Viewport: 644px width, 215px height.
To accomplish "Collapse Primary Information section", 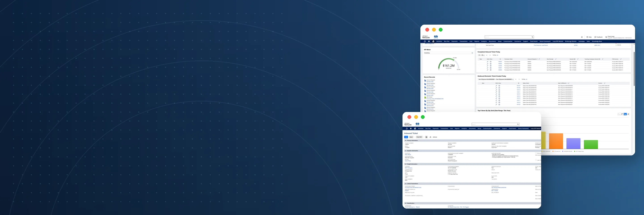I will (x=406, y=141).
